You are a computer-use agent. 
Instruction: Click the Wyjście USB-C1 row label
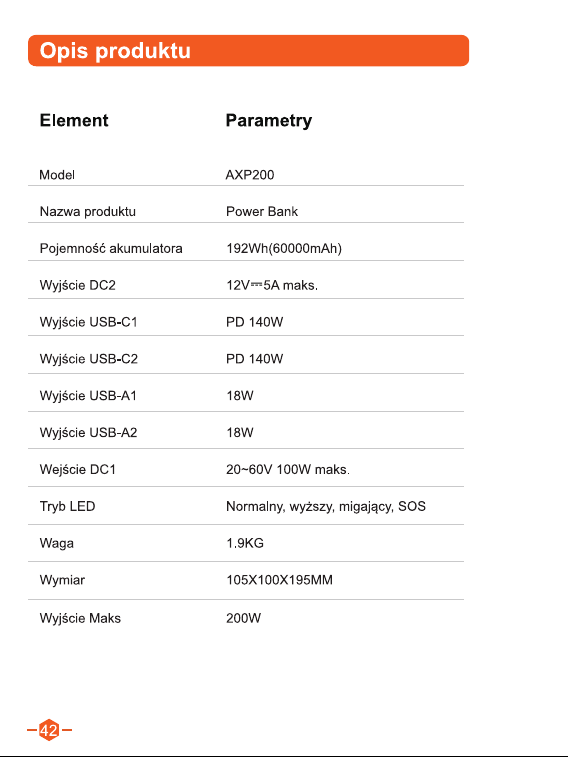(89, 322)
